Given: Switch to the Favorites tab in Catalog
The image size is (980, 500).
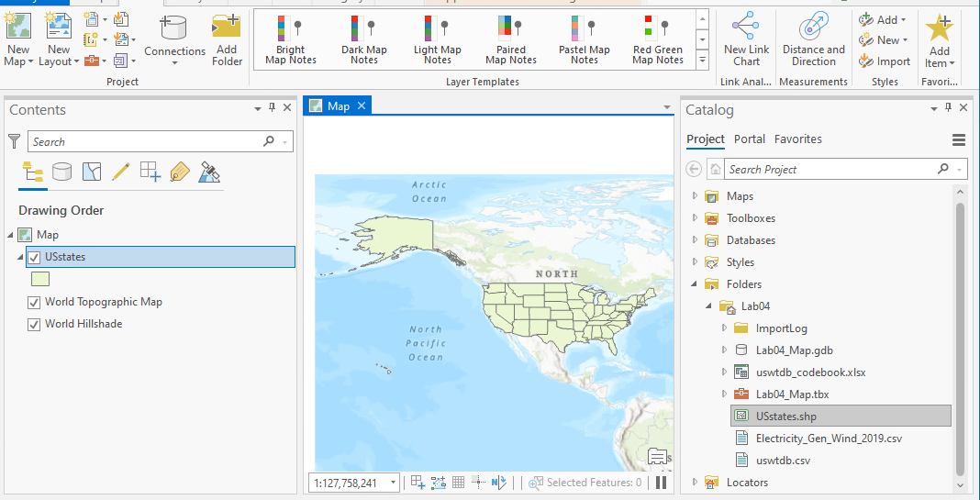Looking at the screenshot, I should click(x=797, y=139).
